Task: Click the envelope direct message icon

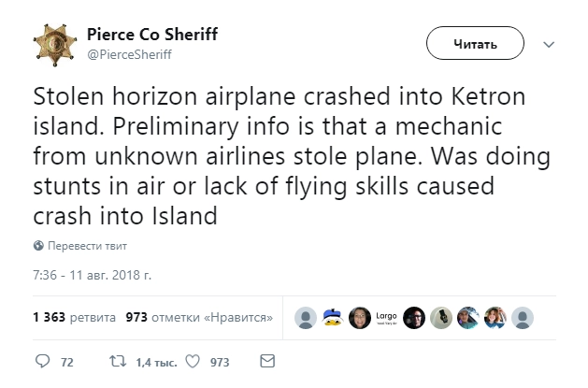Action: (266, 361)
